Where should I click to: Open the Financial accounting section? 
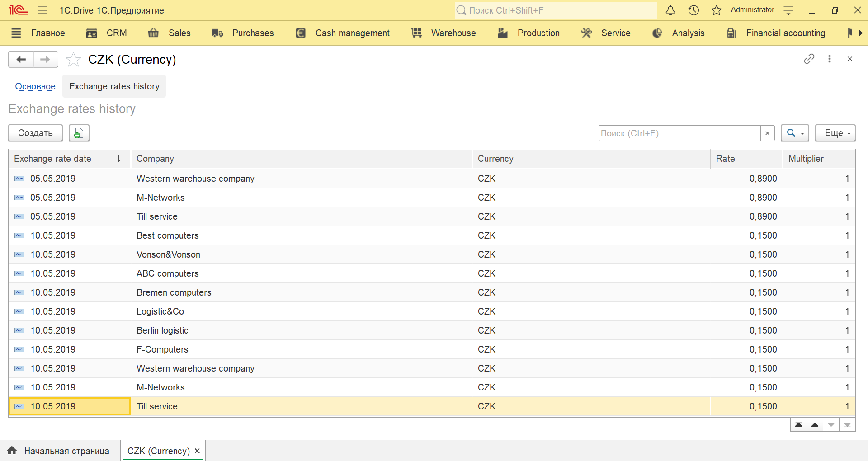coord(786,33)
